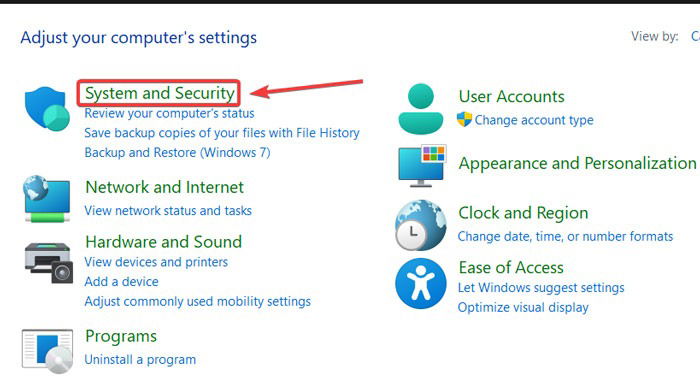Screen dimensions: 700x378
Task: Click the System and Security shield icon
Action: [x=47, y=108]
